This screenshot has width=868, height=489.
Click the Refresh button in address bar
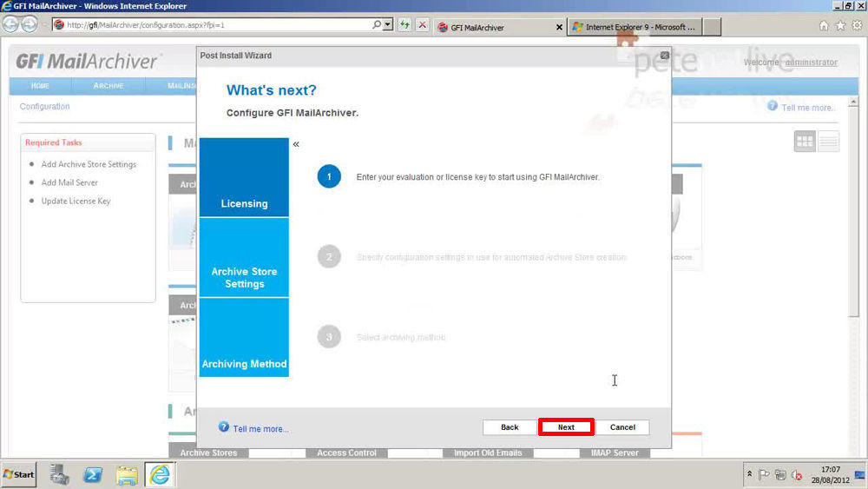(x=404, y=25)
